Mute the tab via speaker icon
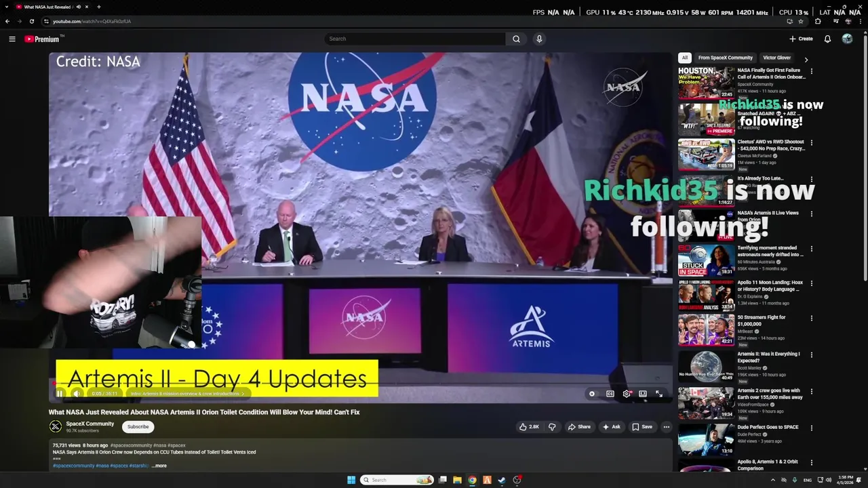Viewport: 868px width, 488px height. tap(78, 7)
